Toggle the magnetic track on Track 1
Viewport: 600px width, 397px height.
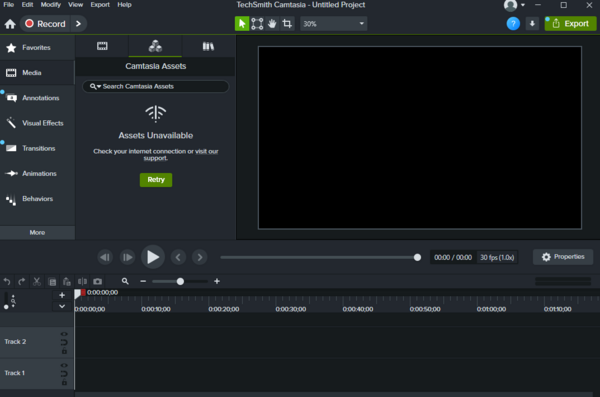pyautogui.click(x=64, y=374)
